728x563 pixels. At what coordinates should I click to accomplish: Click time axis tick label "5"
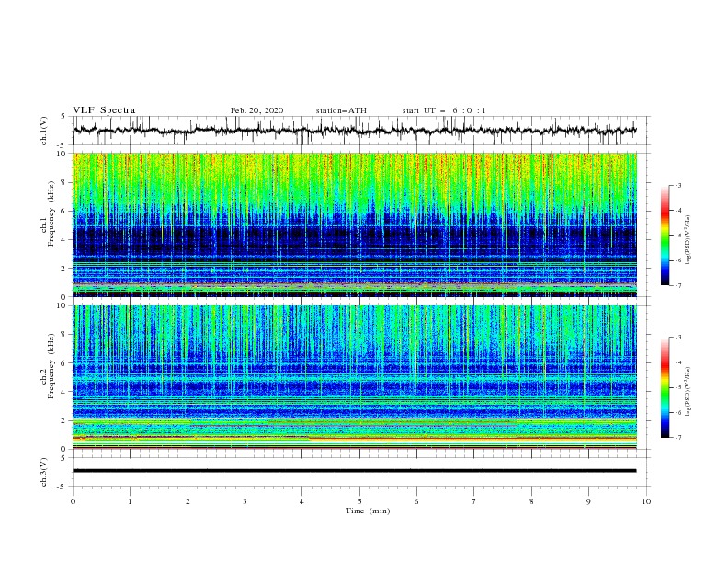(359, 501)
